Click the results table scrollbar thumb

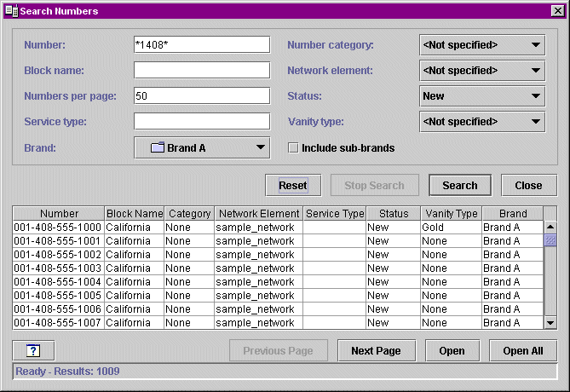tap(550, 240)
